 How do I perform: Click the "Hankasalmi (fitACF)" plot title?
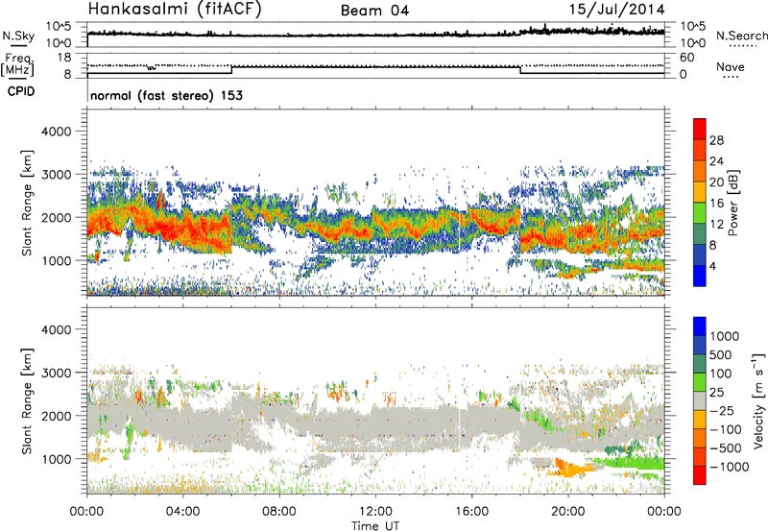click(175, 10)
